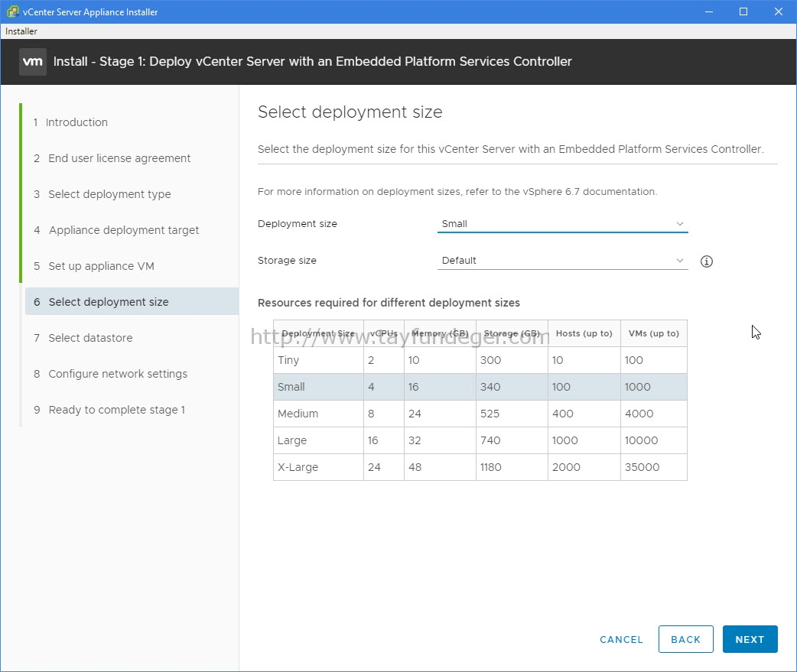Click the Select deployment size heading
The width and height of the screenshot is (797, 672).
(x=350, y=112)
